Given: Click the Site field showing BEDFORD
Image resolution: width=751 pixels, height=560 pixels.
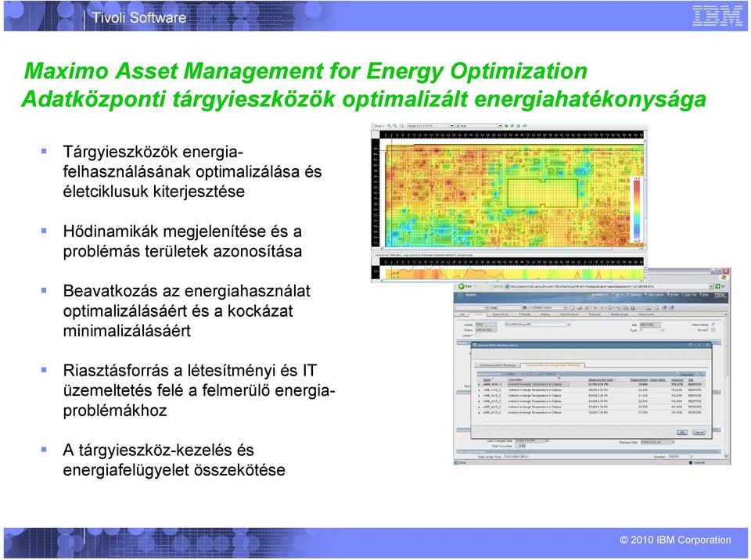Looking at the screenshot, I should (x=650, y=325).
